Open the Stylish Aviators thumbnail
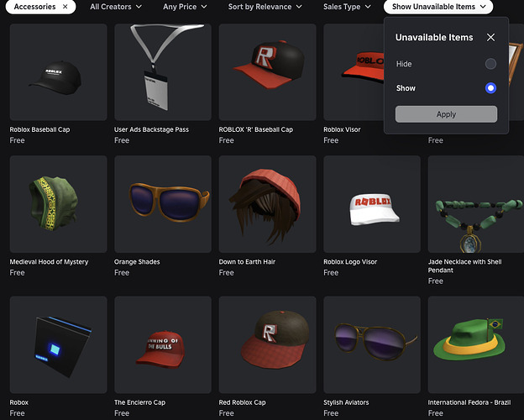The width and height of the screenshot is (524, 420). 372,344
